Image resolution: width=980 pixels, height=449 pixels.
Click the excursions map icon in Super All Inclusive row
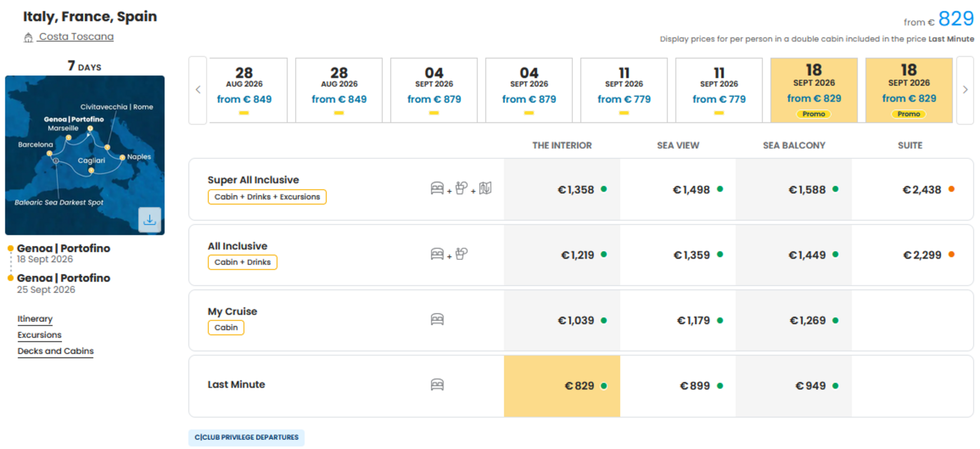(485, 189)
